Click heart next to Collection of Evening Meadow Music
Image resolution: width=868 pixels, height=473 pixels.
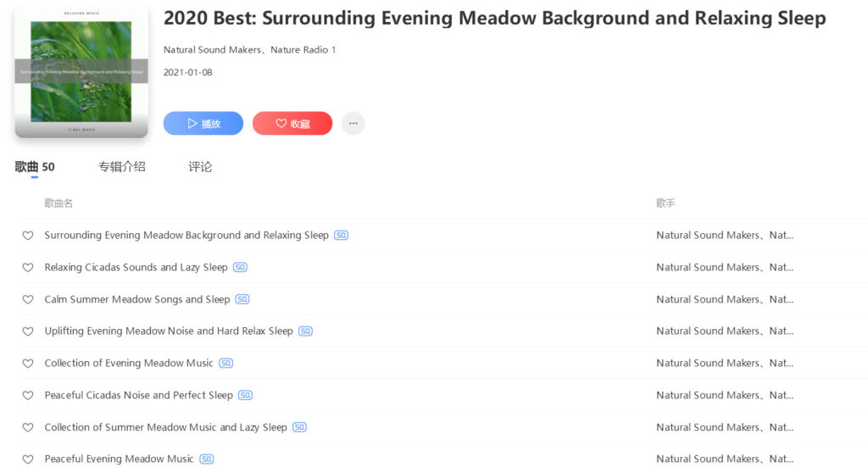(28, 364)
